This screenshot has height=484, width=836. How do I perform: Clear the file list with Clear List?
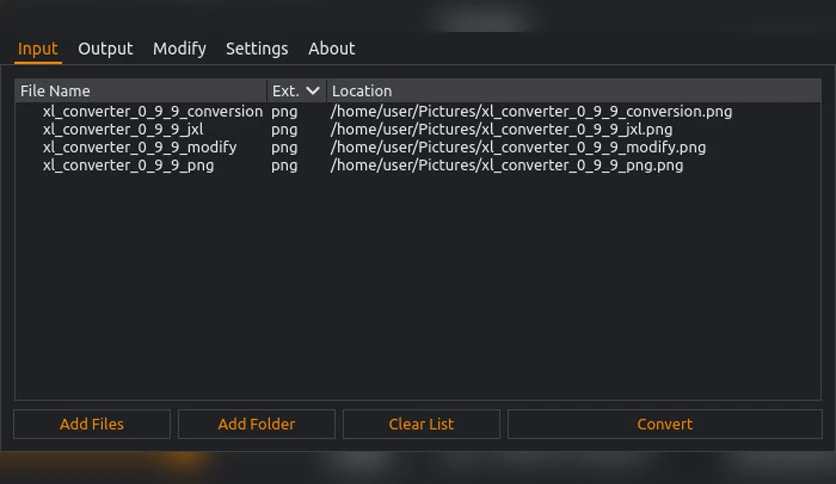(421, 424)
